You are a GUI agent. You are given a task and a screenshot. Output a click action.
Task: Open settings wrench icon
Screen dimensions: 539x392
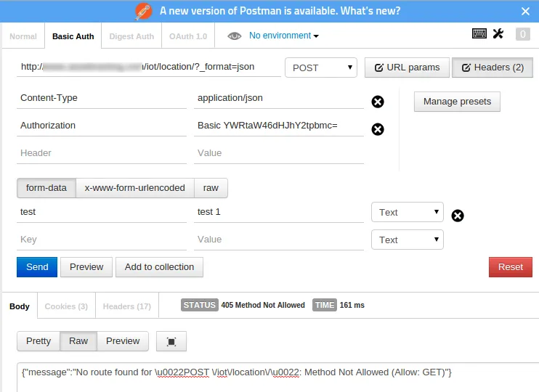pos(498,33)
